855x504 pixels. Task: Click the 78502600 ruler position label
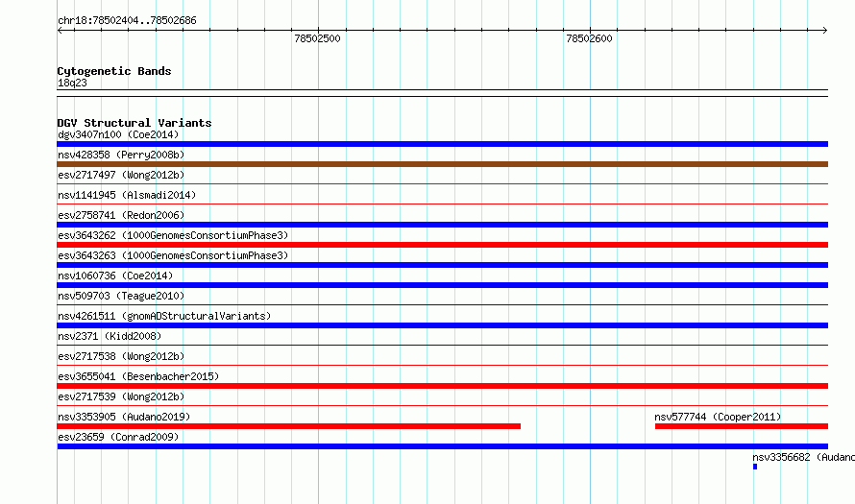point(589,38)
